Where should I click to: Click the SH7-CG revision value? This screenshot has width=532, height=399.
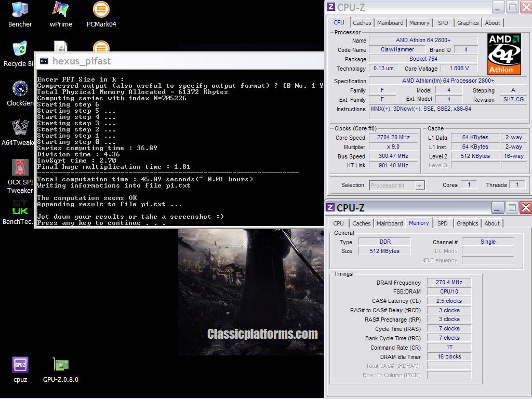point(513,99)
